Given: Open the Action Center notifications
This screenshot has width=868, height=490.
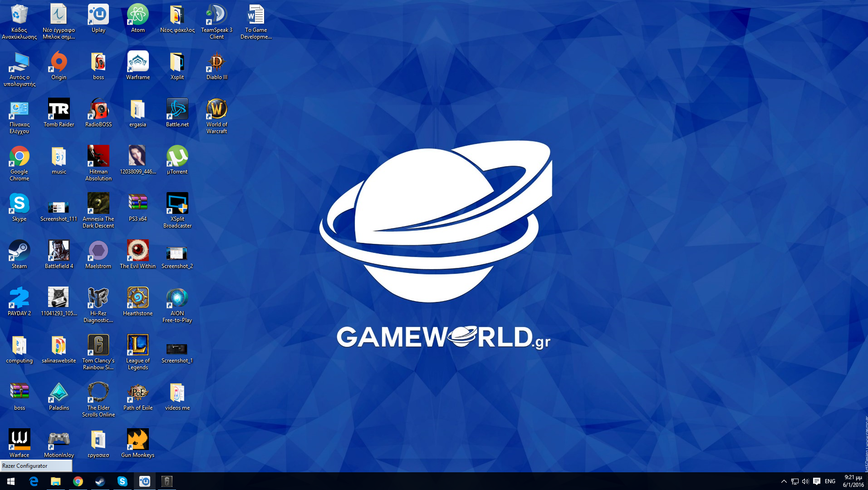Looking at the screenshot, I should [817, 481].
